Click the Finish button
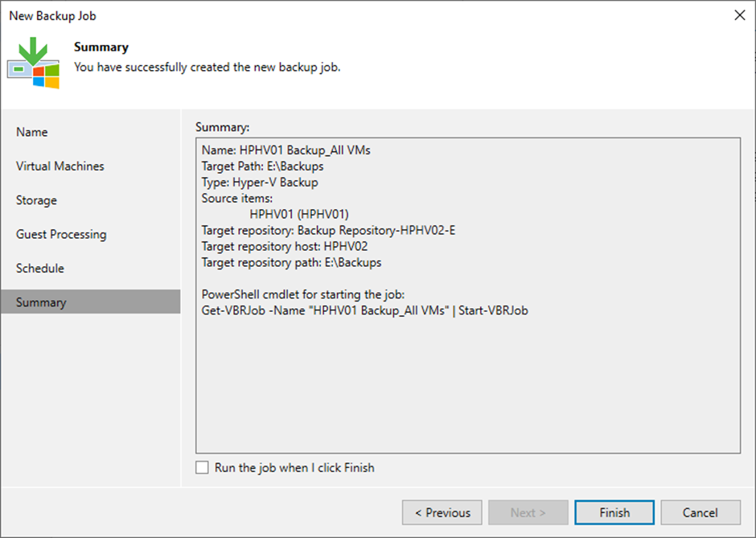 click(x=614, y=512)
